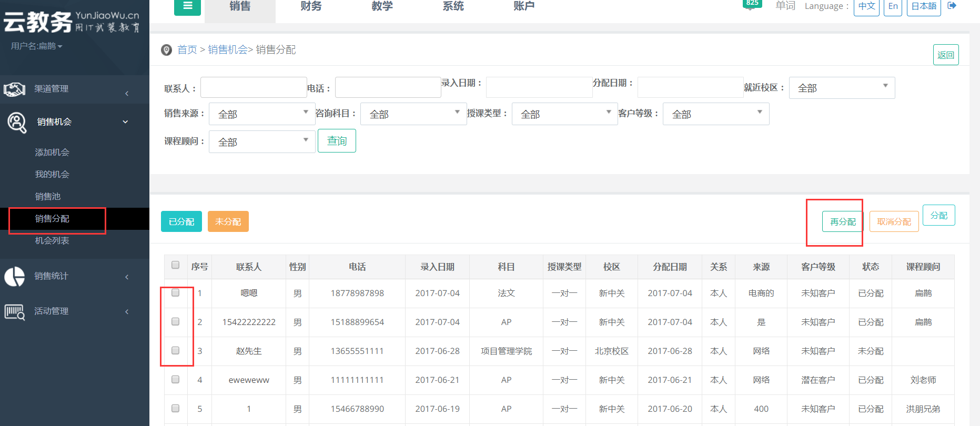The width and height of the screenshot is (980, 426).
Task: Click the 再分配 reassign button
Action: [843, 222]
